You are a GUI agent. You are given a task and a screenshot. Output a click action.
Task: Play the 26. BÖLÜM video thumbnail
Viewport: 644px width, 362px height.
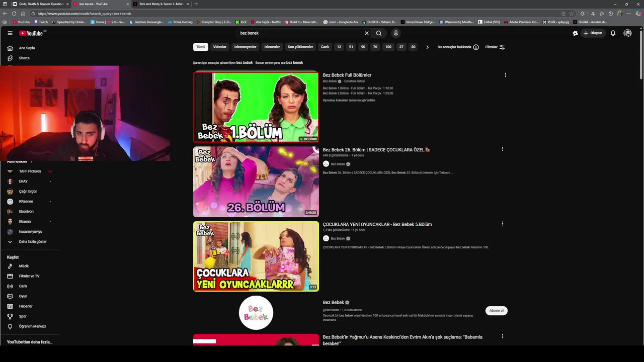click(x=256, y=182)
